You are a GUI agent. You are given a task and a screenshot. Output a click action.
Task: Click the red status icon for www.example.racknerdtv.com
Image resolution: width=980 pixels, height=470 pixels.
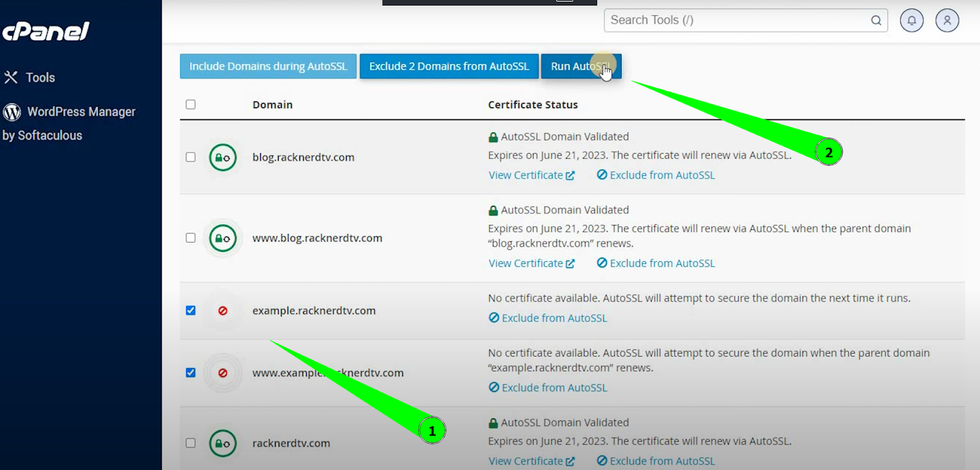pos(223,373)
